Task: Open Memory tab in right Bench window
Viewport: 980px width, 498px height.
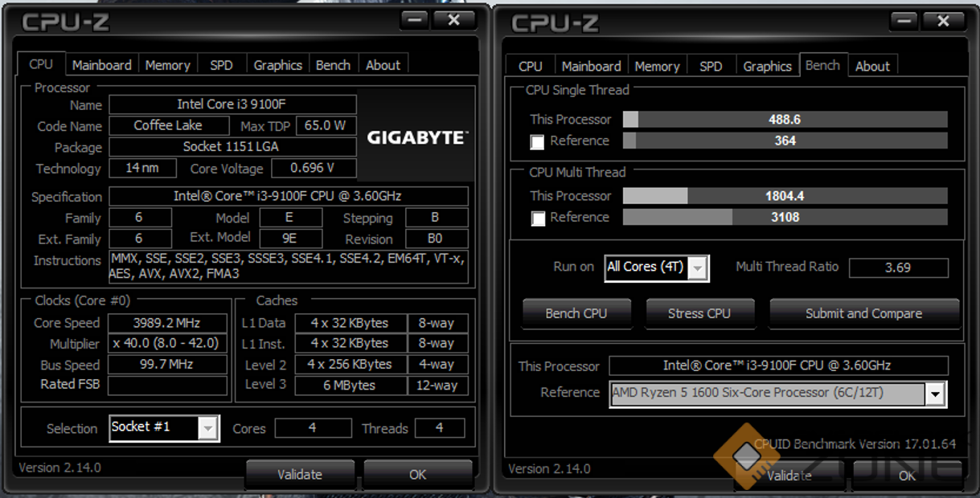Action: click(657, 66)
